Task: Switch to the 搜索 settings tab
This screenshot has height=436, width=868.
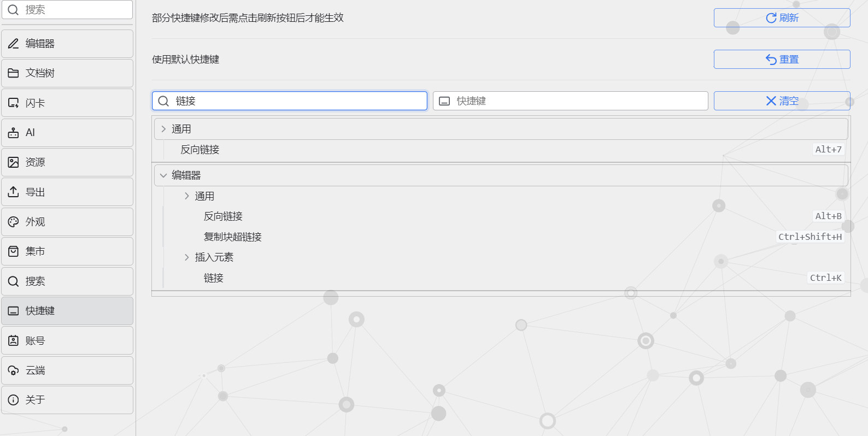Action: coord(67,281)
